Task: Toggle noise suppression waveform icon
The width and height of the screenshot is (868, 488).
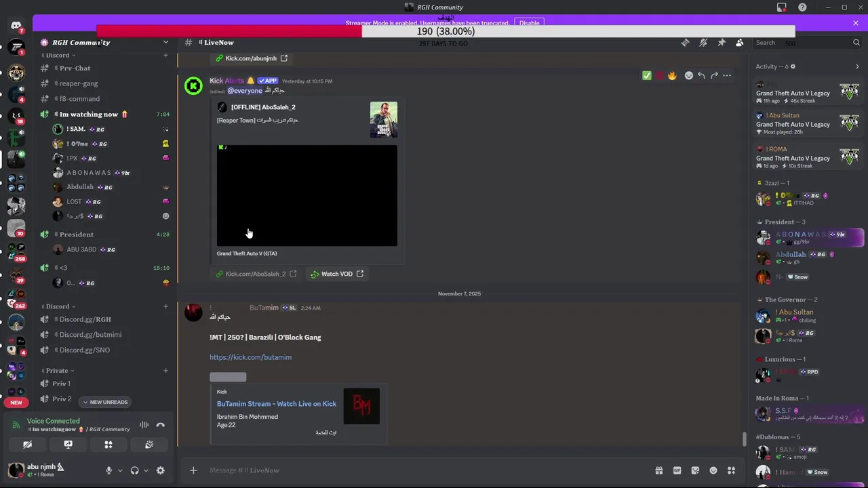Action: tap(144, 425)
